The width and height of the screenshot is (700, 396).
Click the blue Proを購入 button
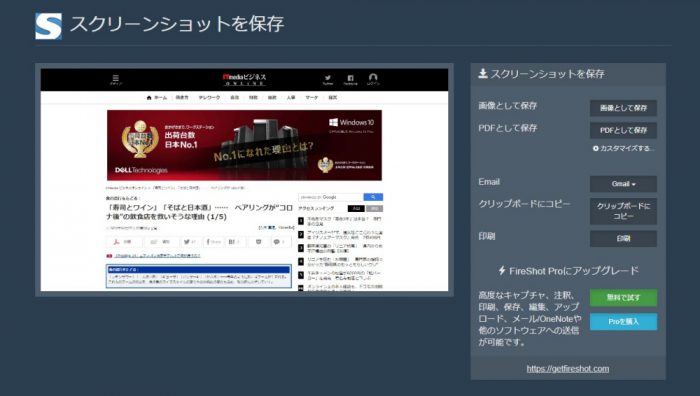click(623, 321)
